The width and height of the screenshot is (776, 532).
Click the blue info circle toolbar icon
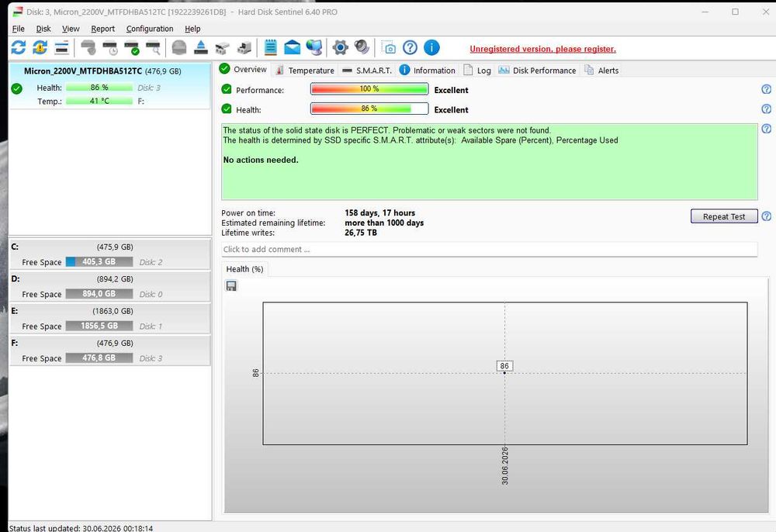coord(431,47)
